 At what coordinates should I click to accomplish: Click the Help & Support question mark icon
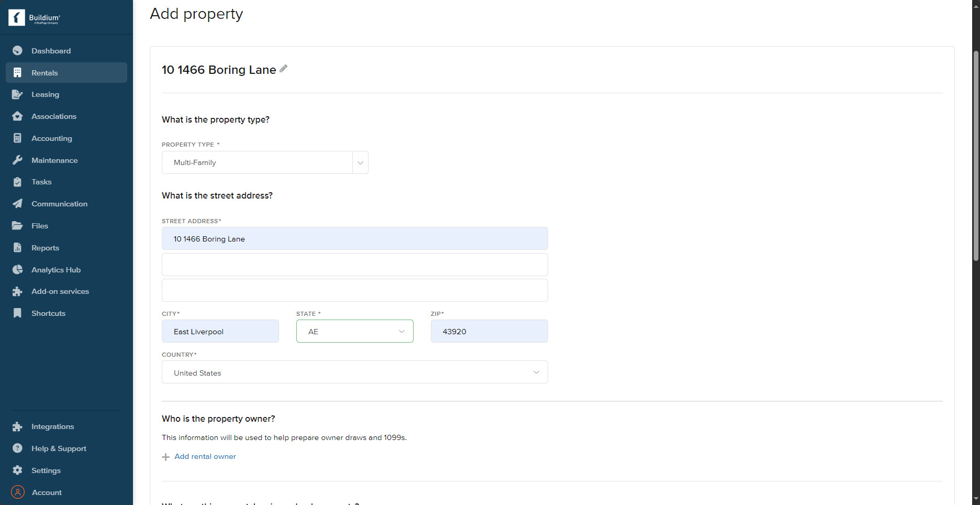pyautogui.click(x=17, y=448)
